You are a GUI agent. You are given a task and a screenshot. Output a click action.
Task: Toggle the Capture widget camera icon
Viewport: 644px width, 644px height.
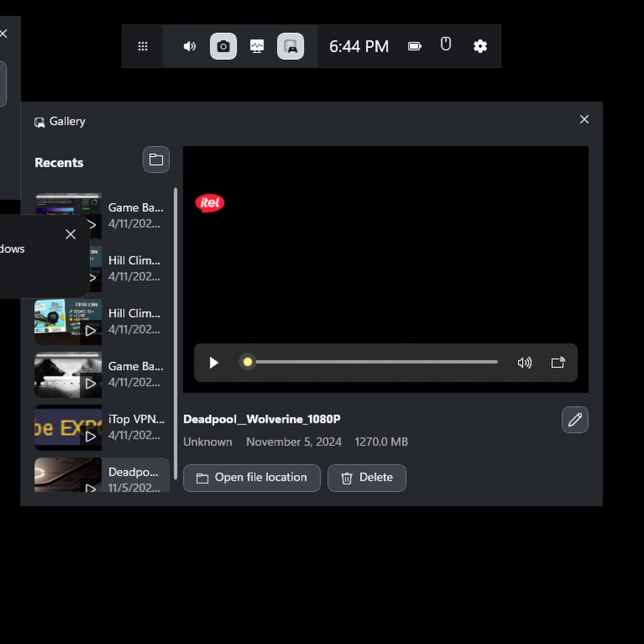pyautogui.click(x=223, y=46)
